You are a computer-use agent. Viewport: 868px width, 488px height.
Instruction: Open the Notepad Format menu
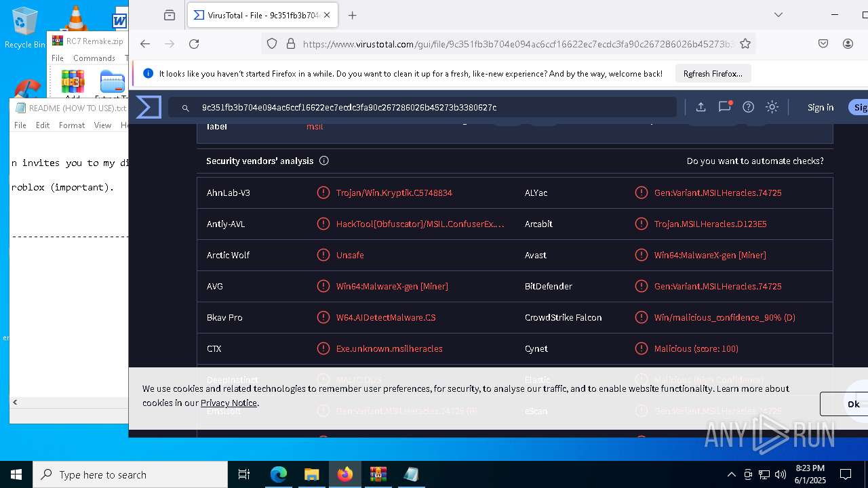[x=72, y=125]
